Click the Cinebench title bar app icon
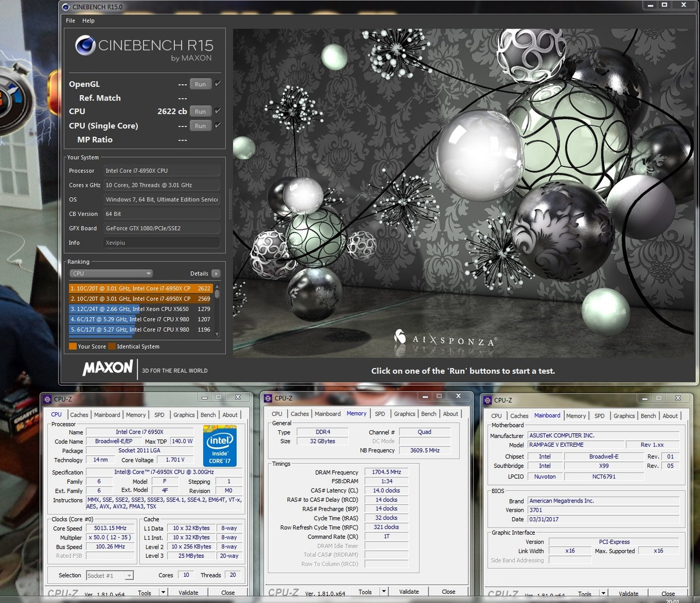 (x=66, y=7)
